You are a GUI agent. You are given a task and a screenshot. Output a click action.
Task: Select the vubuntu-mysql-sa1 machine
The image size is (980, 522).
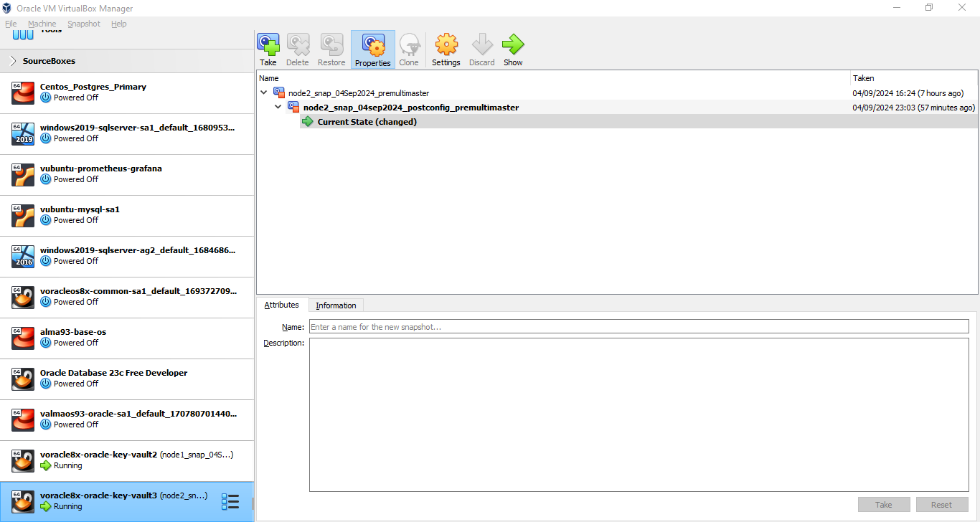127,215
